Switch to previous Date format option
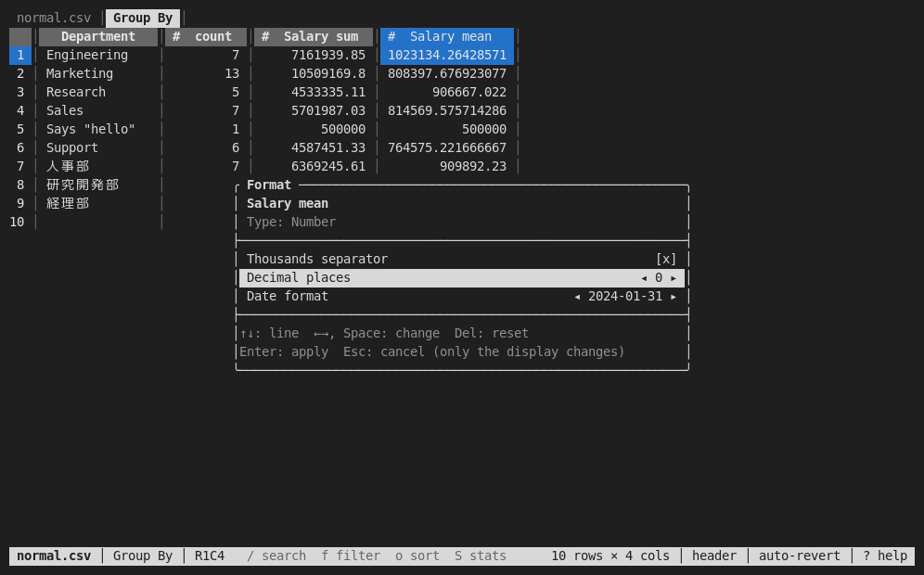This screenshot has height=575, width=924. pyautogui.click(x=577, y=297)
